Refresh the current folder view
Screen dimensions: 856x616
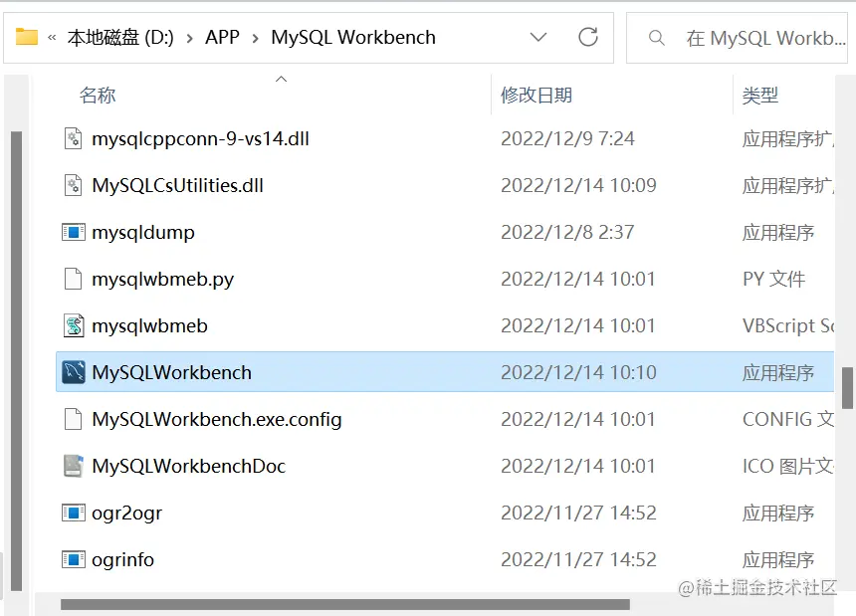click(588, 37)
